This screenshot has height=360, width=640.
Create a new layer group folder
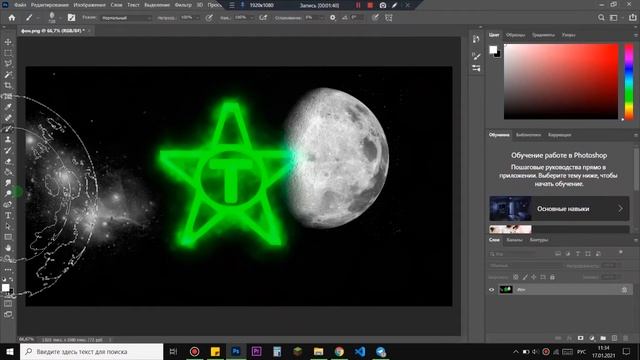(x=603, y=338)
